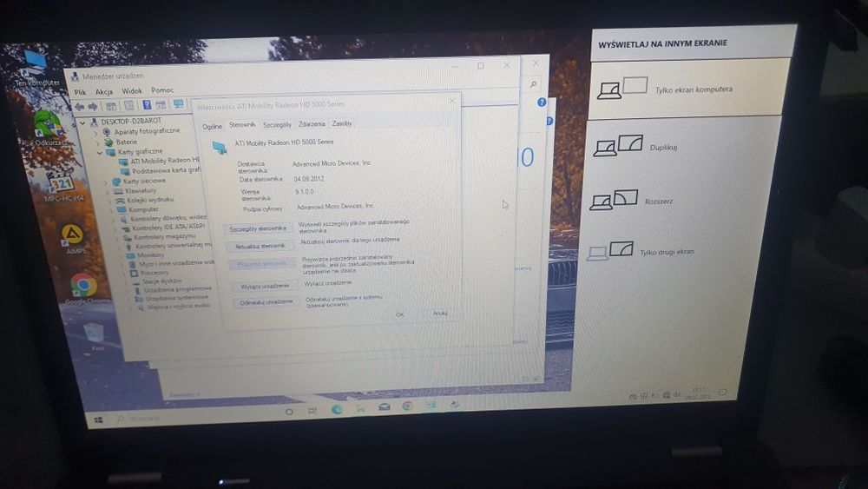The width and height of the screenshot is (868, 489).
Task: Click the Szczegóły sterownika button
Action: (258, 228)
